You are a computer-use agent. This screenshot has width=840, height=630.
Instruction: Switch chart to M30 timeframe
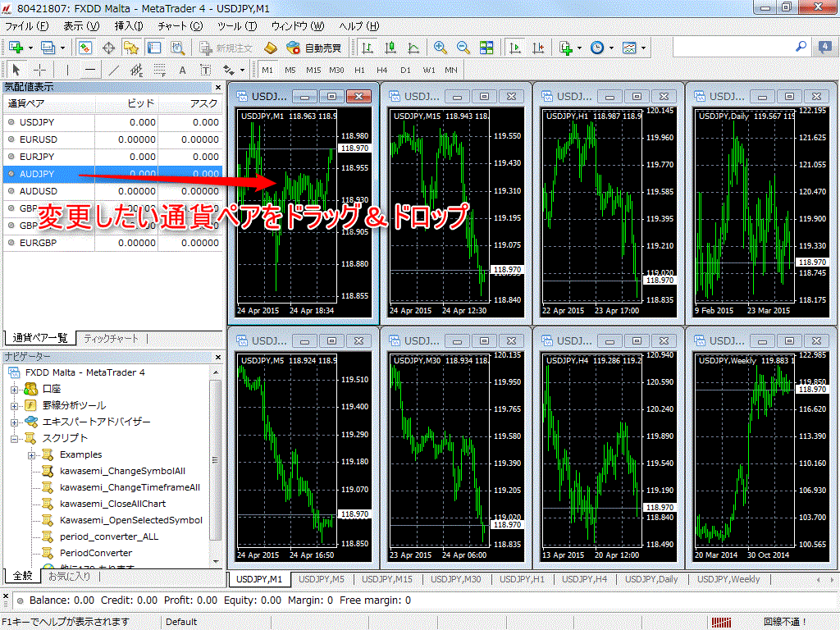336,70
